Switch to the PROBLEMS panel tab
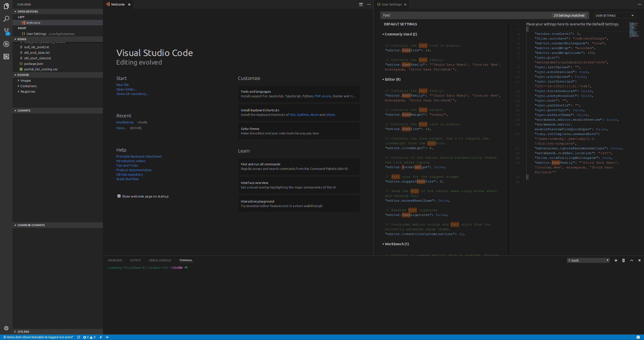The height and width of the screenshot is (340, 644). click(115, 260)
